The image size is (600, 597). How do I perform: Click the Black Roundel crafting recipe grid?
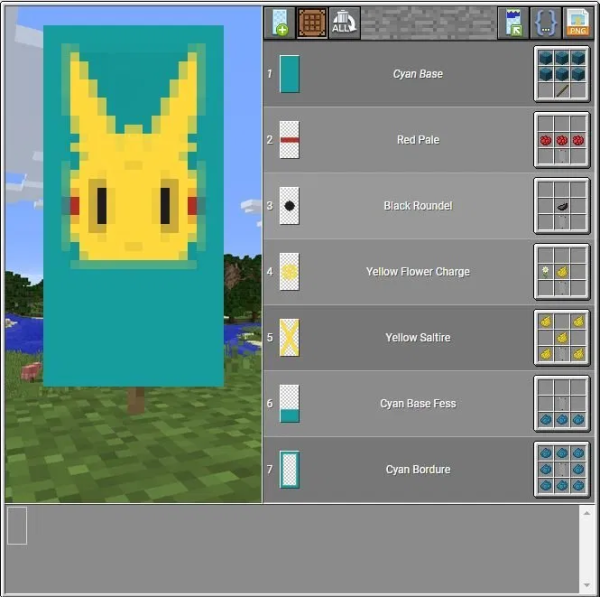click(561, 206)
